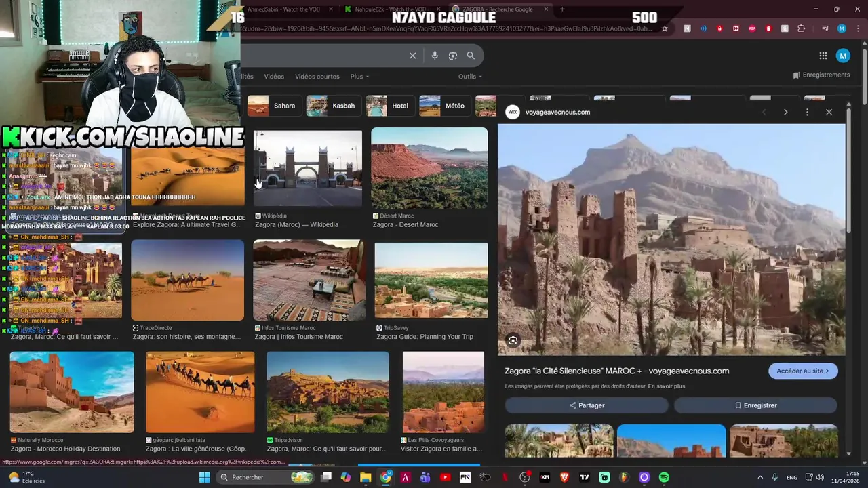Open the En savoir plus copyright link
The height and width of the screenshot is (488, 868).
click(x=666, y=386)
